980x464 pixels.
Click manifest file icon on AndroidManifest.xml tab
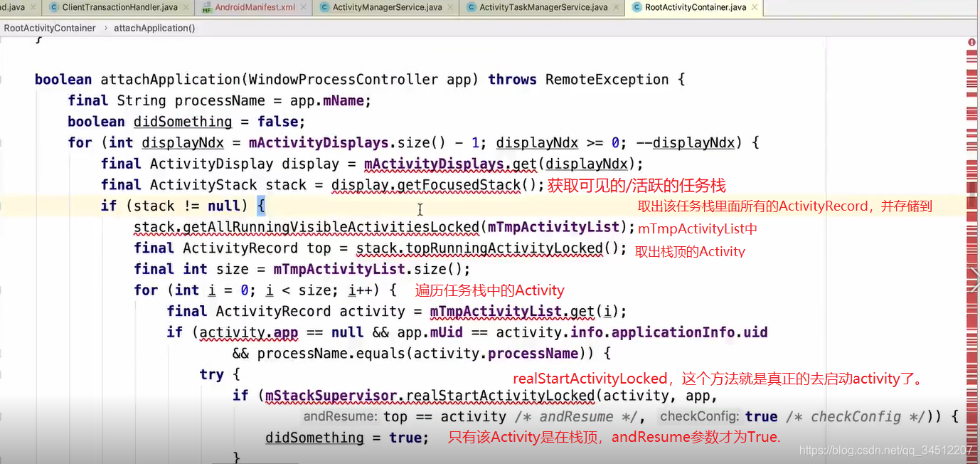pyautogui.click(x=206, y=8)
